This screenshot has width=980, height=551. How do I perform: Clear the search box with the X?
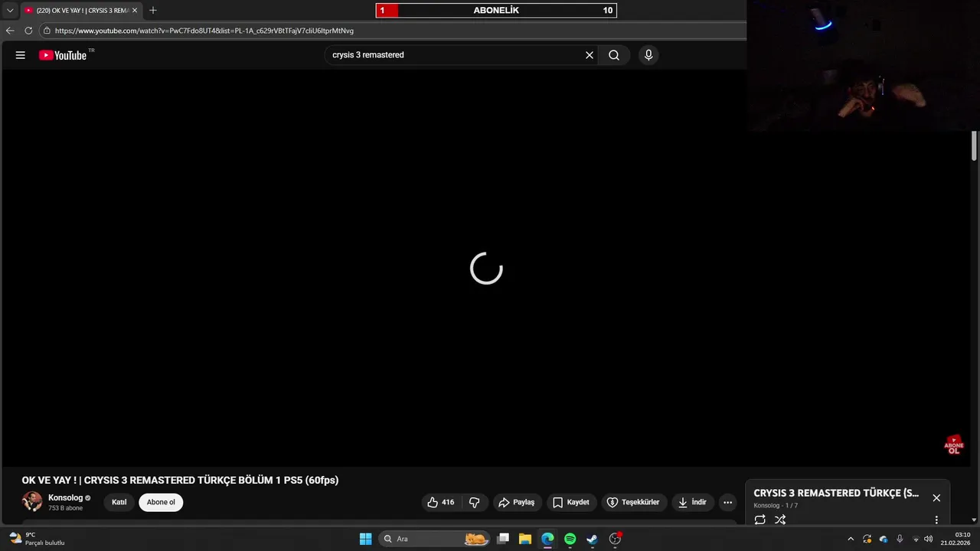590,55
